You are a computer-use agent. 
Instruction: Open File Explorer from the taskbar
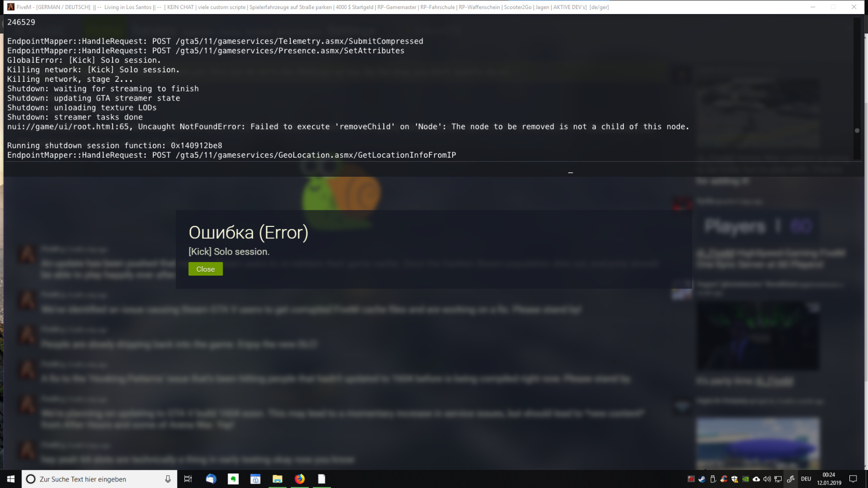277,479
